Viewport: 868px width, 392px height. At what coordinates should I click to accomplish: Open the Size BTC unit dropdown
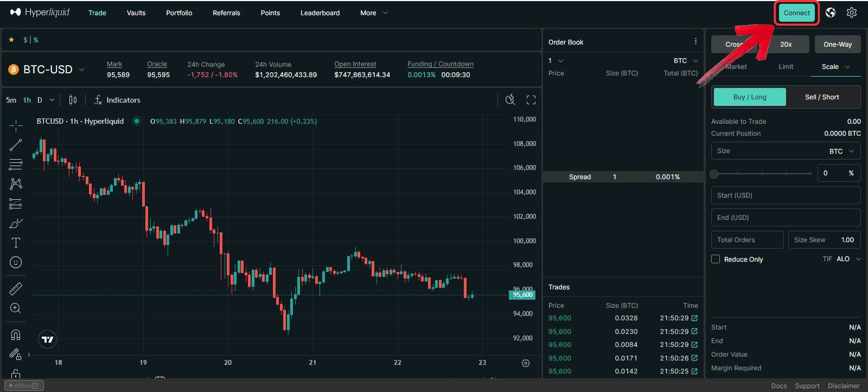[842, 151]
